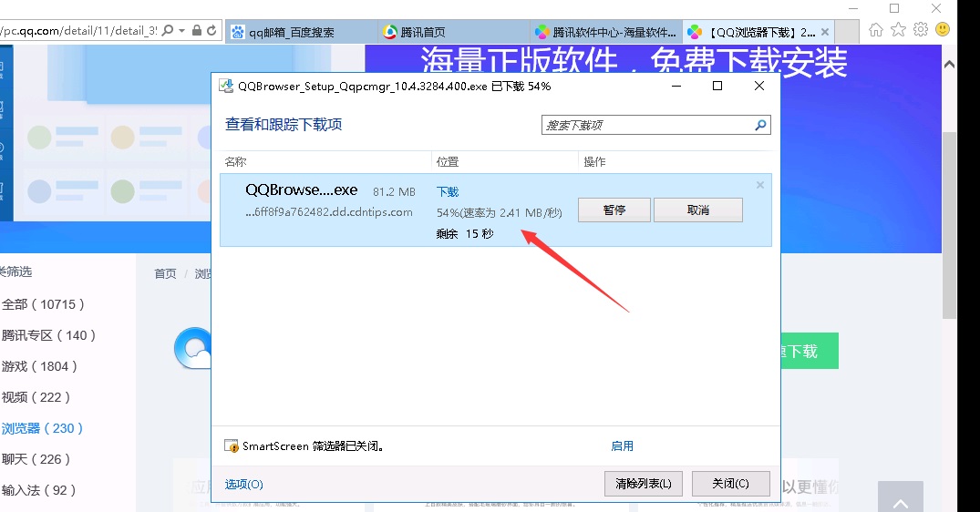This screenshot has height=512, width=980.
Task: Open the IE favorites star icon
Action: tap(898, 30)
